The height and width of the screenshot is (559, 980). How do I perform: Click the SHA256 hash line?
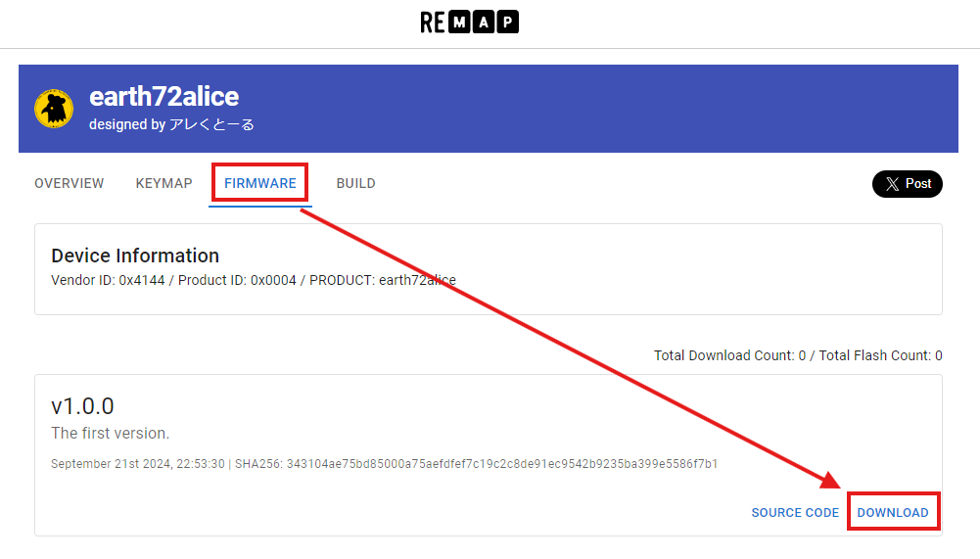(x=384, y=464)
